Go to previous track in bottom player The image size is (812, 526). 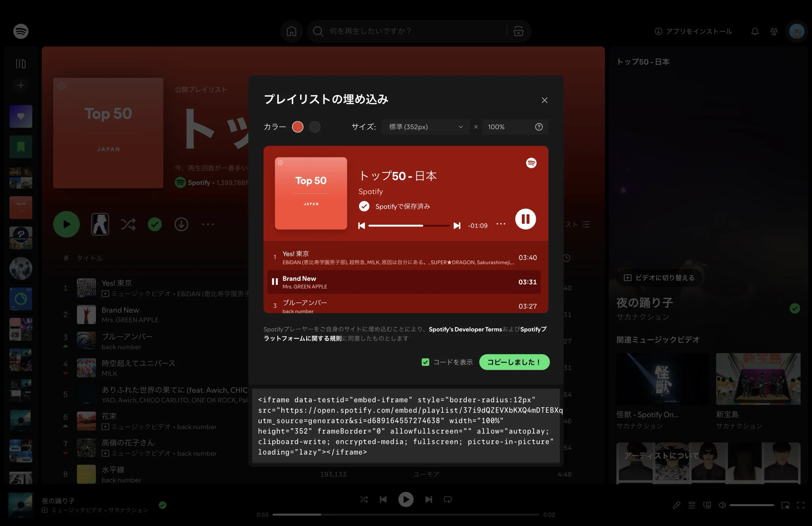click(x=383, y=499)
